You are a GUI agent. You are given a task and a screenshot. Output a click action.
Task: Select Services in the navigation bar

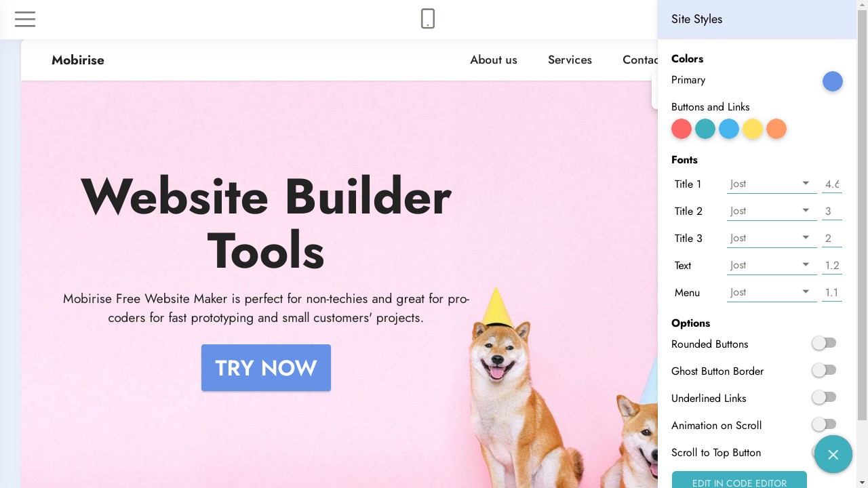coord(570,60)
